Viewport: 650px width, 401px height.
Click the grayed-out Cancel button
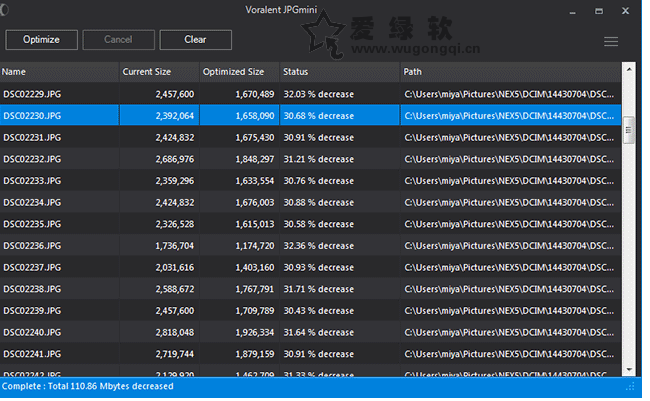click(119, 40)
